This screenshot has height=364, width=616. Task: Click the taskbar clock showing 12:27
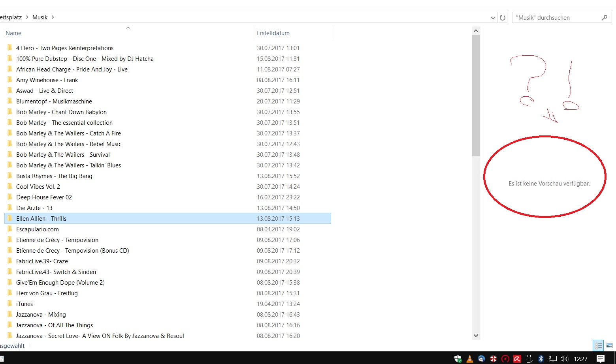(x=580, y=359)
